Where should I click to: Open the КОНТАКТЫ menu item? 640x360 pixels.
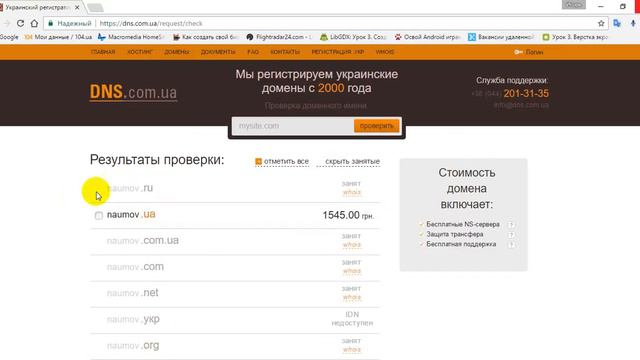pos(285,52)
